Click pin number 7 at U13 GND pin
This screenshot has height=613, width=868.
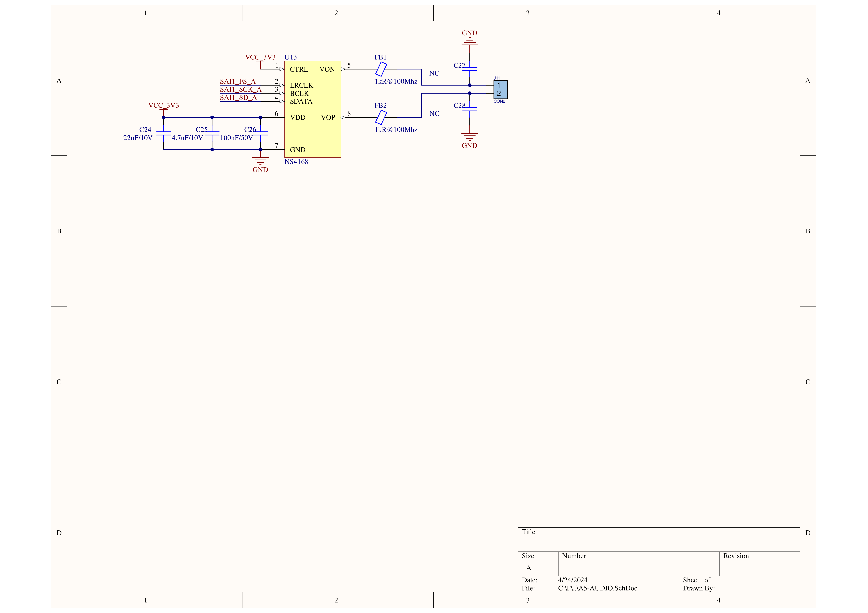[276, 146]
